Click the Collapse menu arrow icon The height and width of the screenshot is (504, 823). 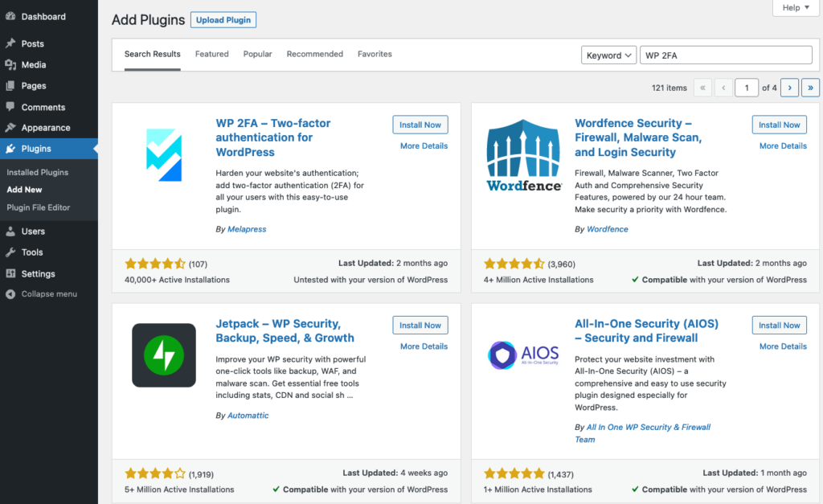tap(10, 294)
